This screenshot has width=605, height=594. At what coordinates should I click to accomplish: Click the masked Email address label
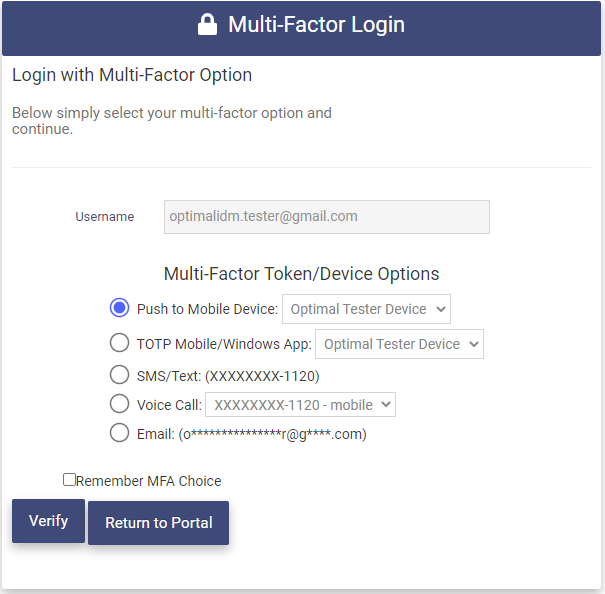coord(251,434)
